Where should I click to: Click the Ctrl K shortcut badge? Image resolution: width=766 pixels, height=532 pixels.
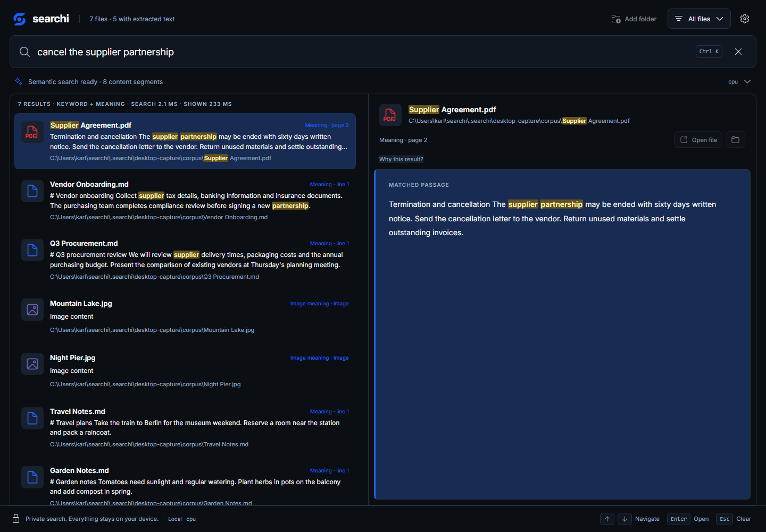(x=709, y=52)
